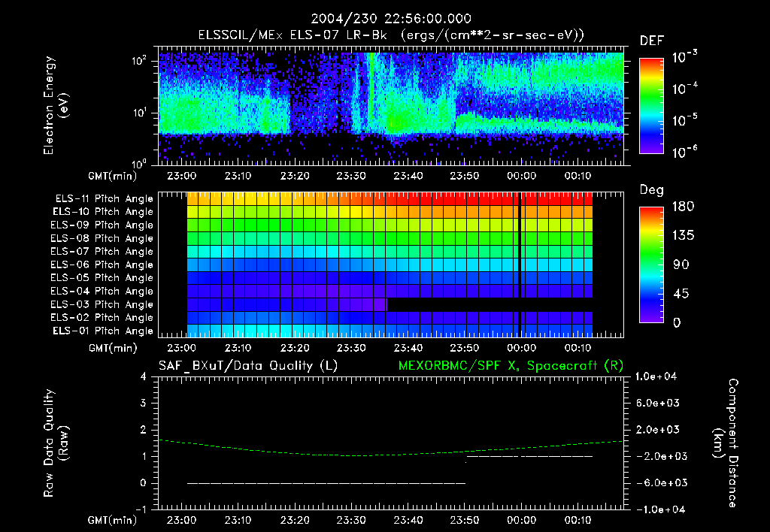
Task: Click the 10^-3 value on the DEF color bar
Action: [685, 56]
